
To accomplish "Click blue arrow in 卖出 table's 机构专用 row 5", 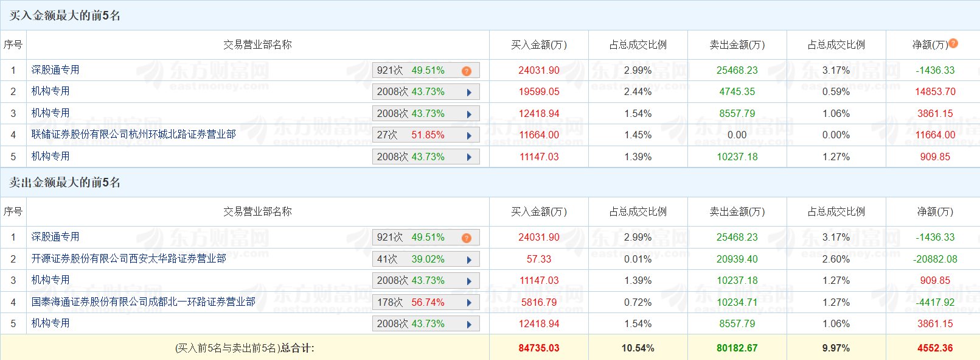I will point(469,324).
